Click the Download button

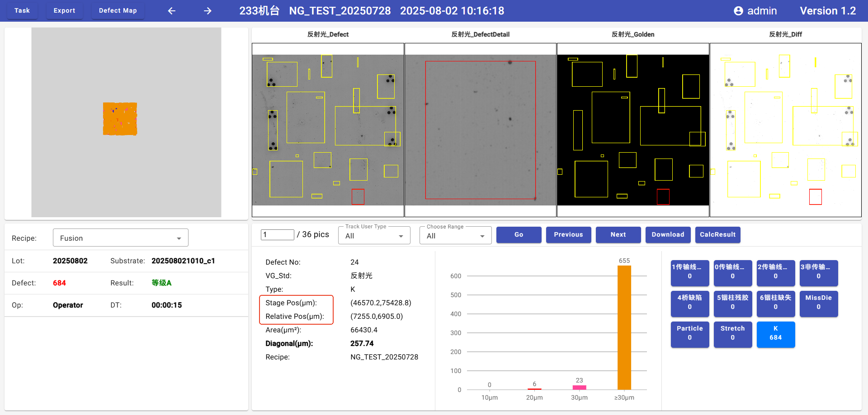pos(668,235)
